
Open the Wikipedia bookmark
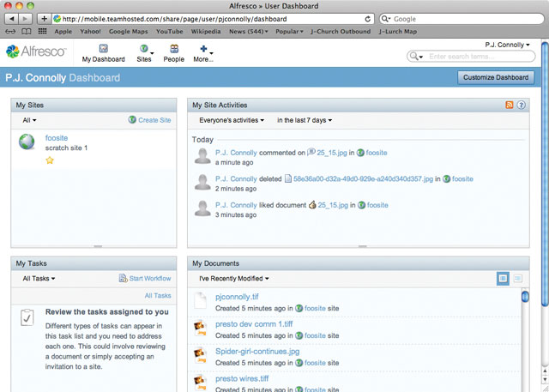206,32
